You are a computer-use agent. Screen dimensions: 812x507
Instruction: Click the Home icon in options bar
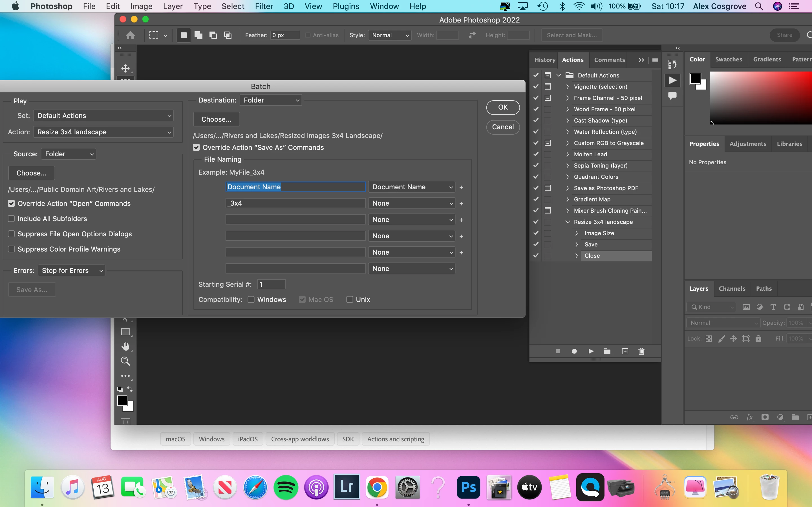pos(130,35)
